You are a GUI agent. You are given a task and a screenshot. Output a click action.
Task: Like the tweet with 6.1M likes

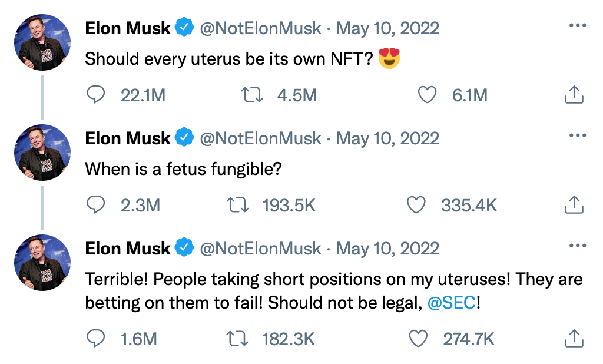[x=428, y=95]
